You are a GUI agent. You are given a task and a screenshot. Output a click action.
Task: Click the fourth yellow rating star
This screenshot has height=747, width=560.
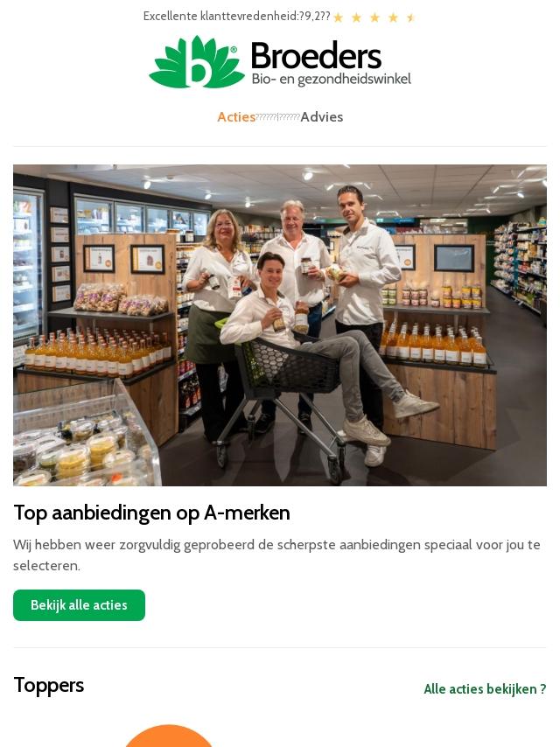pyautogui.click(x=393, y=18)
